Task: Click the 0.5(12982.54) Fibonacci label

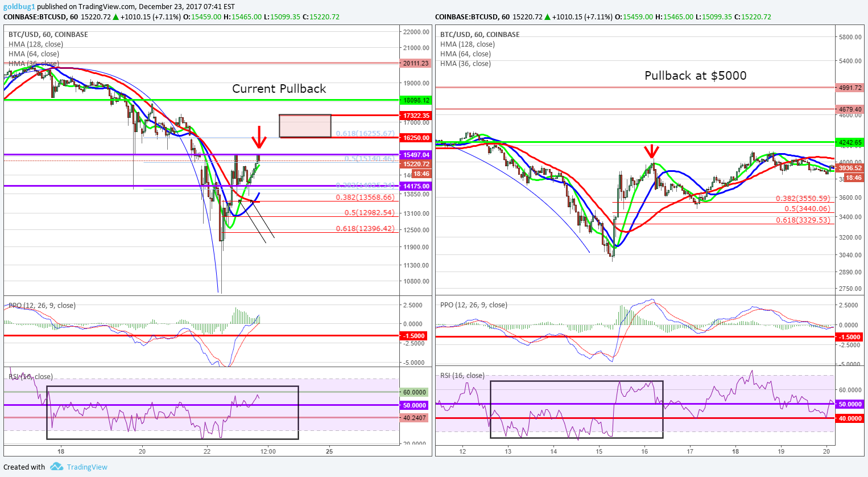Action: coord(369,213)
